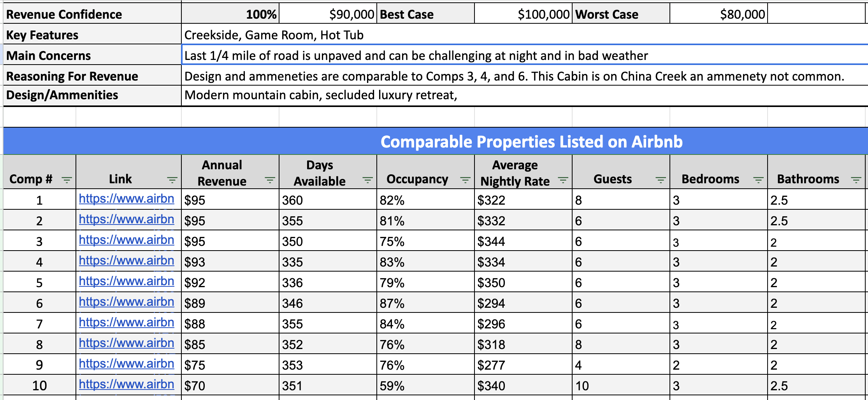Filter the Occupancy column
Screen dimensions: 868x400
point(466,179)
